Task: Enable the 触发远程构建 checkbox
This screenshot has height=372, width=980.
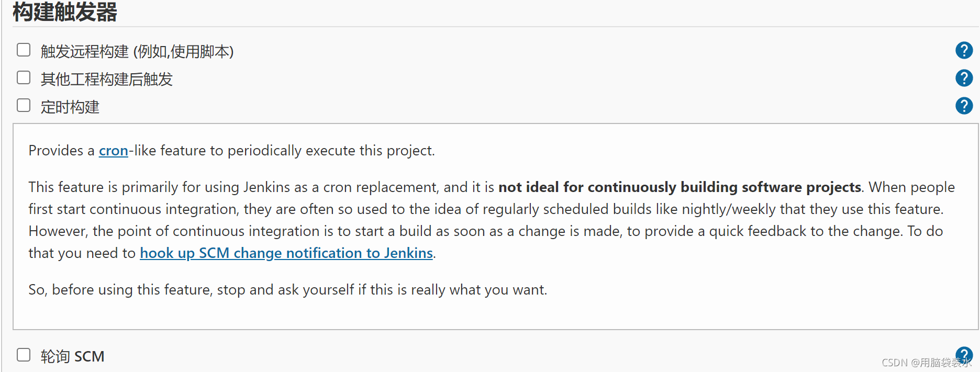Action: [x=24, y=50]
